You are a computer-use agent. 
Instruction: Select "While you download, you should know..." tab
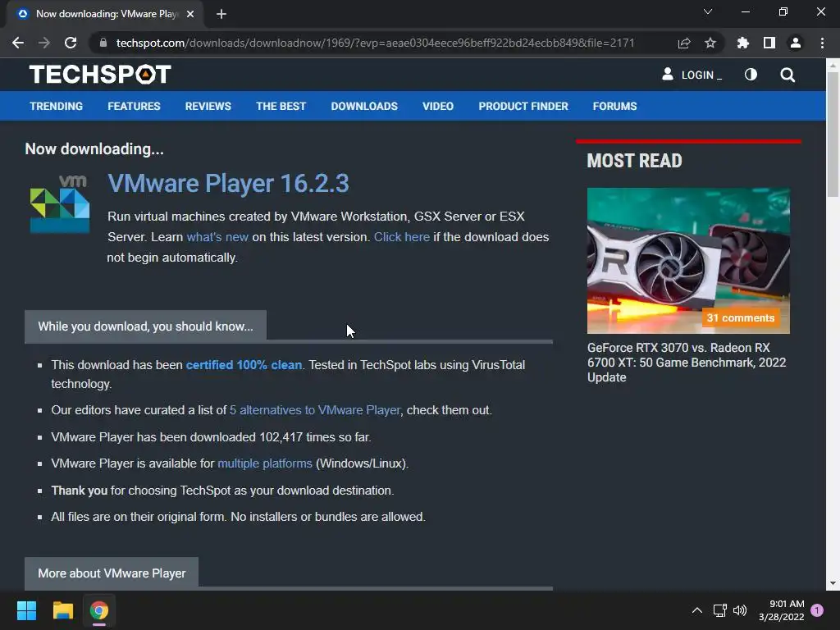click(x=146, y=326)
